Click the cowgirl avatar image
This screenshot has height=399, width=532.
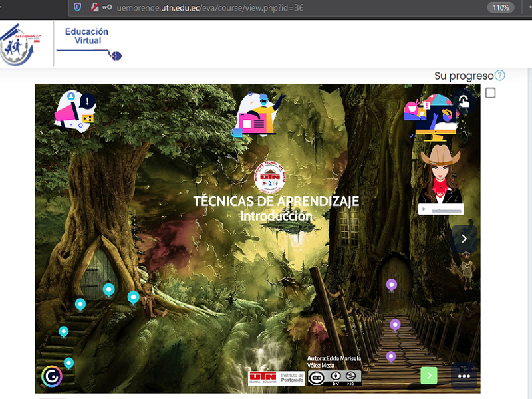coord(440,174)
